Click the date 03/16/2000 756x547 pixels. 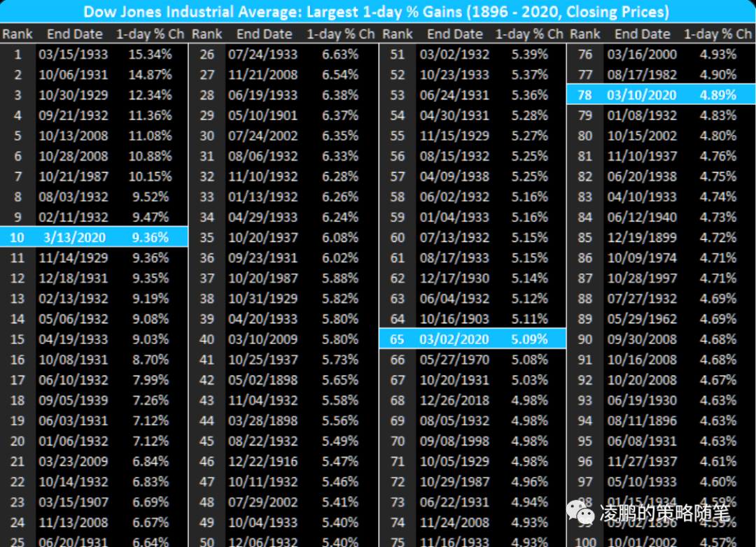642,55
